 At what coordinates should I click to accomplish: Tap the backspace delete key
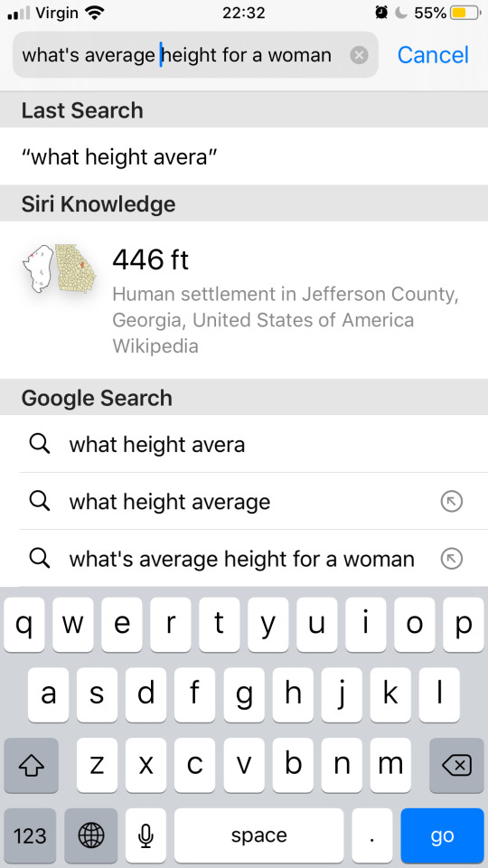point(456,765)
